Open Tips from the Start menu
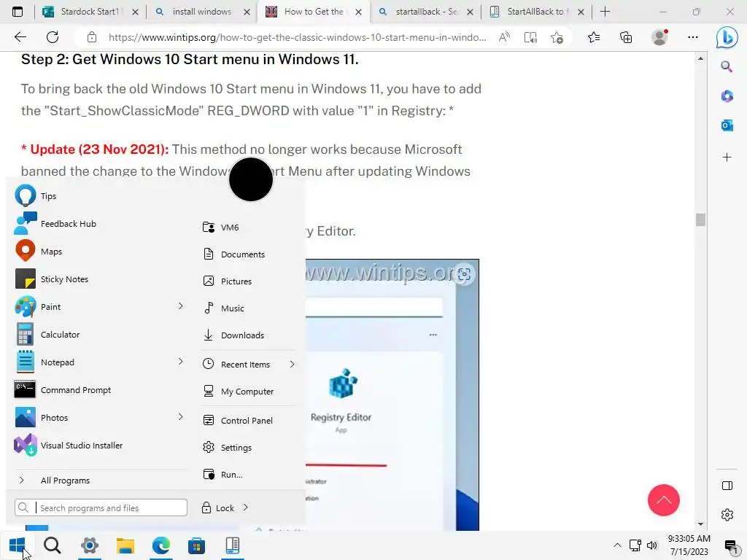747x560 pixels. [98, 196]
